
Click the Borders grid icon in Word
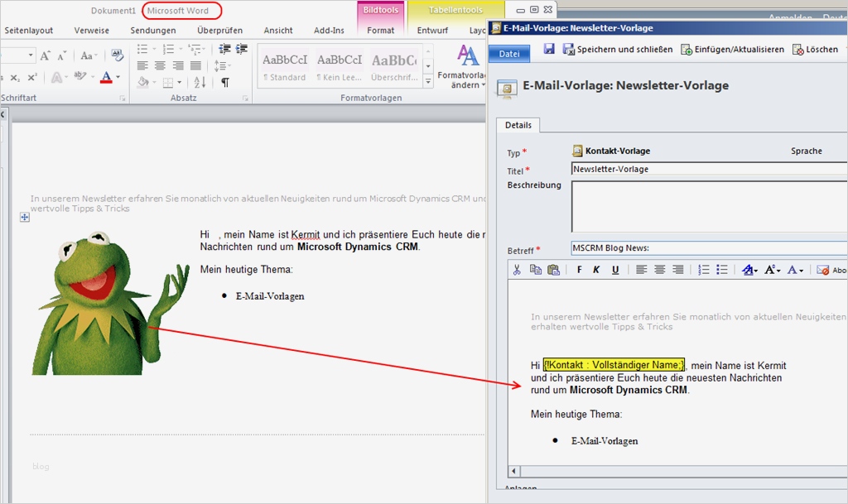pos(168,83)
